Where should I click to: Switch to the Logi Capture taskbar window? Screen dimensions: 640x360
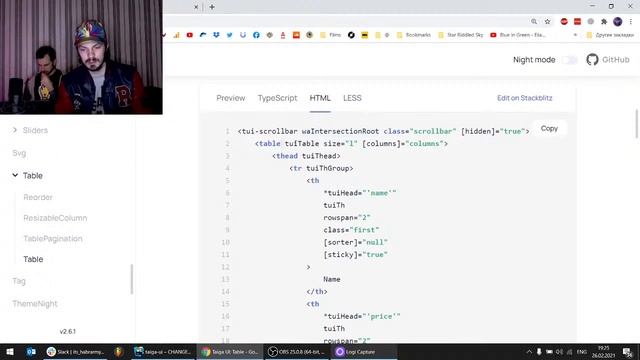pos(363,351)
